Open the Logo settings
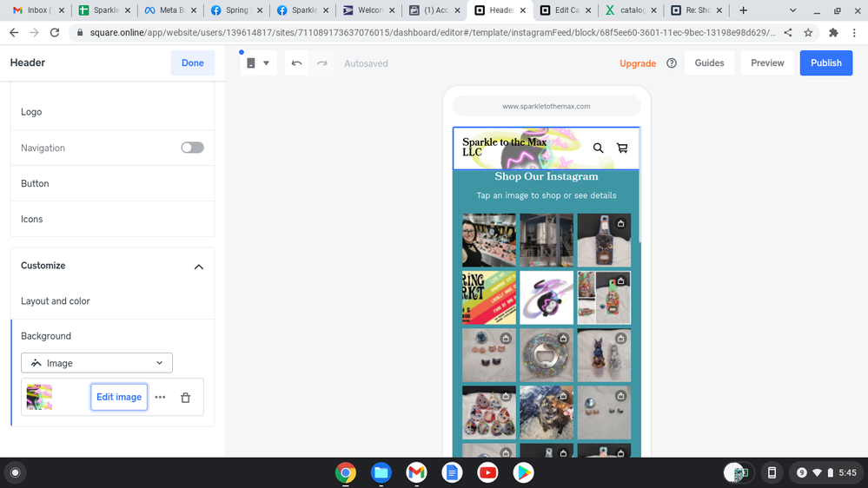 (x=112, y=112)
